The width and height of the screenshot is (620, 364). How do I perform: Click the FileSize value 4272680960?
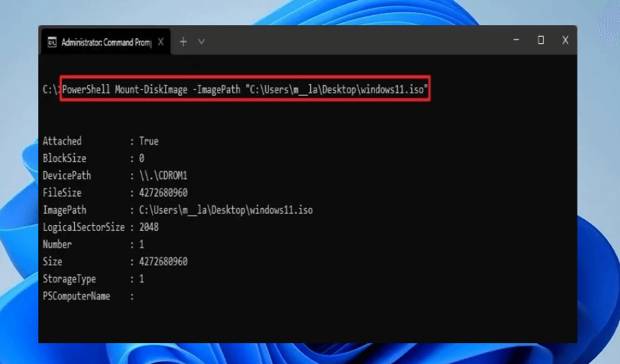tap(163, 193)
